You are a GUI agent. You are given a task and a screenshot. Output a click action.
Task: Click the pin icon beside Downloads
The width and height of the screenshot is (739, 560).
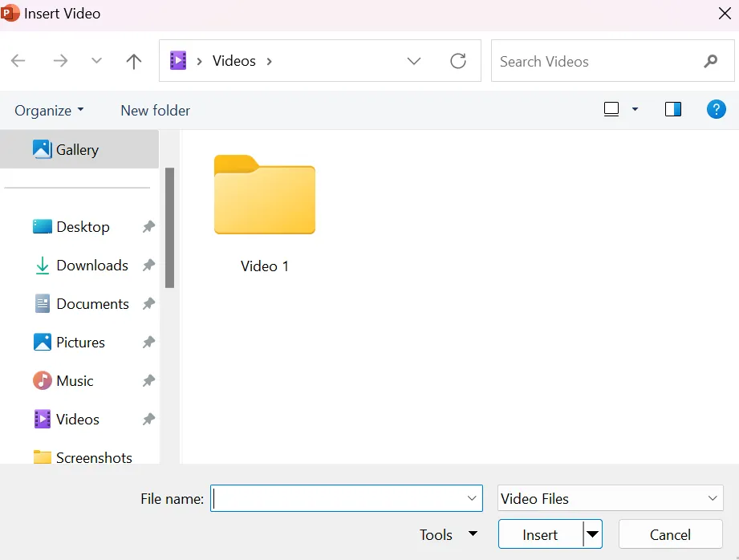(148, 266)
